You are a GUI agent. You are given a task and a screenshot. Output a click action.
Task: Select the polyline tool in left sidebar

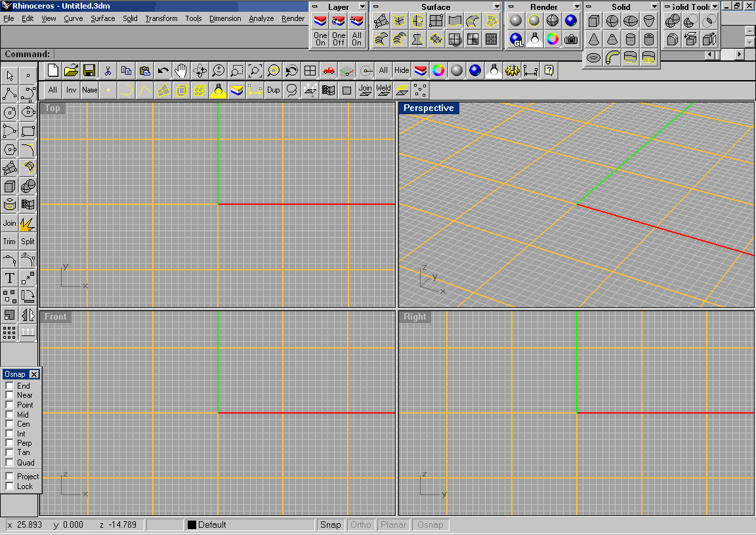click(x=10, y=94)
